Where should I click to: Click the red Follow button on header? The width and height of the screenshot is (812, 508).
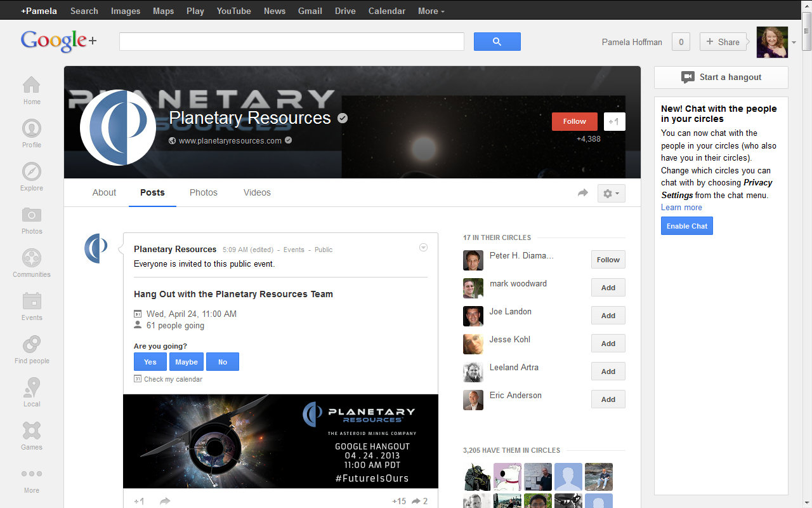coord(575,121)
